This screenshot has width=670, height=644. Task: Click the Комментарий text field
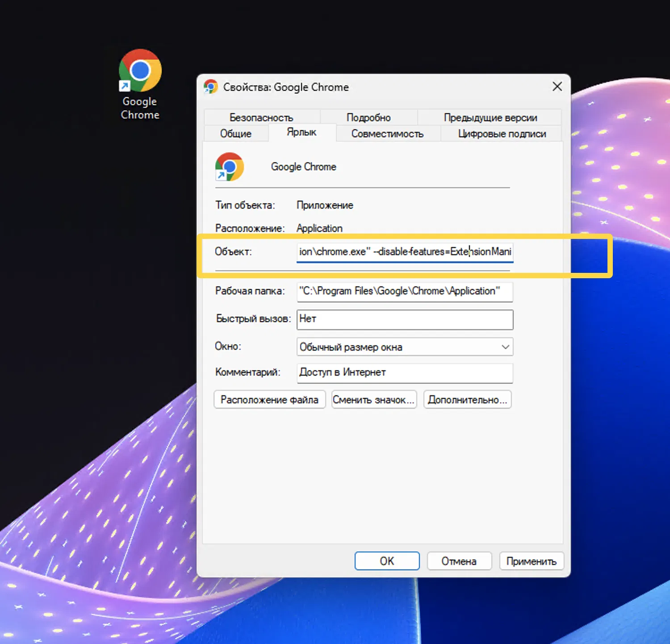point(405,373)
